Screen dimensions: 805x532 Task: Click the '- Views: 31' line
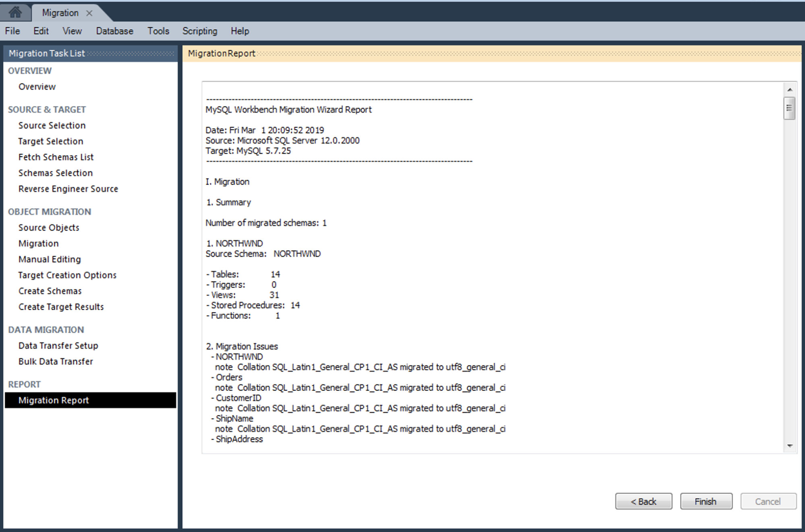pyautogui.click(x=242, y=295)
